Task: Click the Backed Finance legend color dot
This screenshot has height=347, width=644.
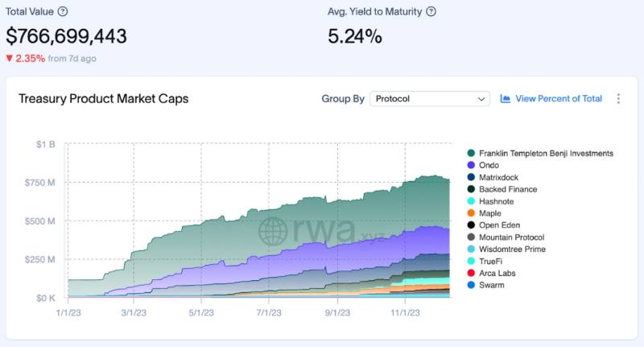Action: point(469,189)
